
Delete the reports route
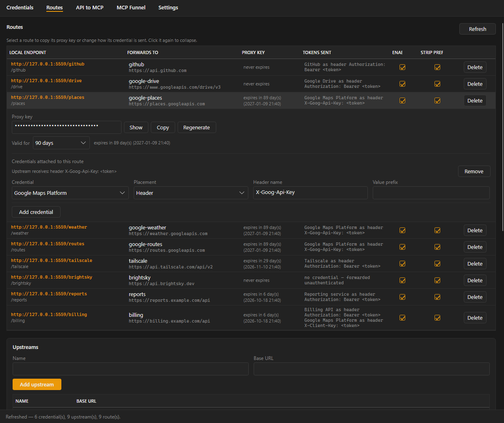click(x=475, y=297)
